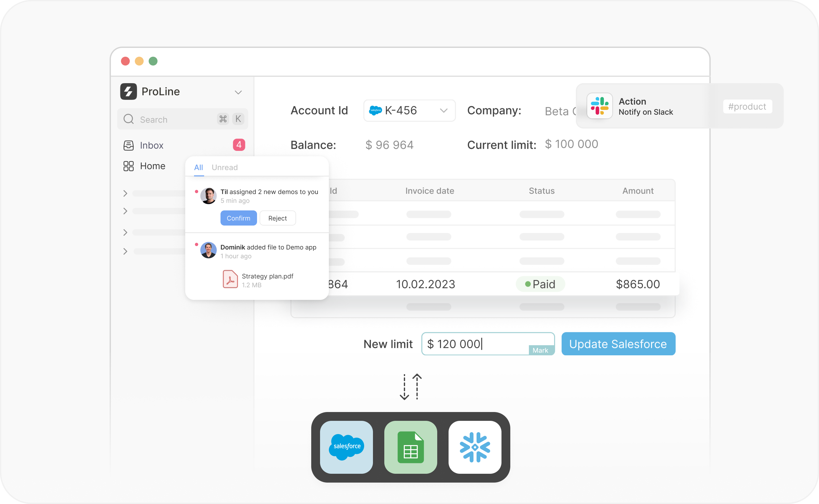This screenshot has height=504, width=819.
Task: Expand the first collapsed sidebar item
Action: [x=125, y=193]
